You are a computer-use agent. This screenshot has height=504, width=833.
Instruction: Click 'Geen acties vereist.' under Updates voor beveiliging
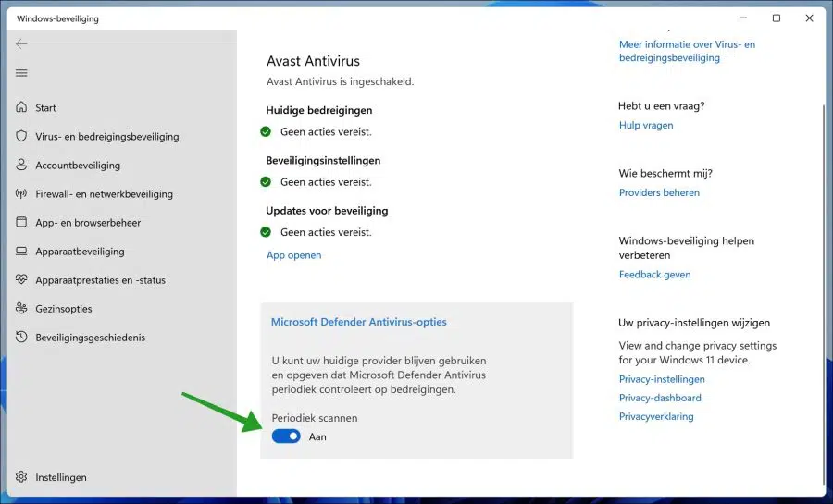326,232
